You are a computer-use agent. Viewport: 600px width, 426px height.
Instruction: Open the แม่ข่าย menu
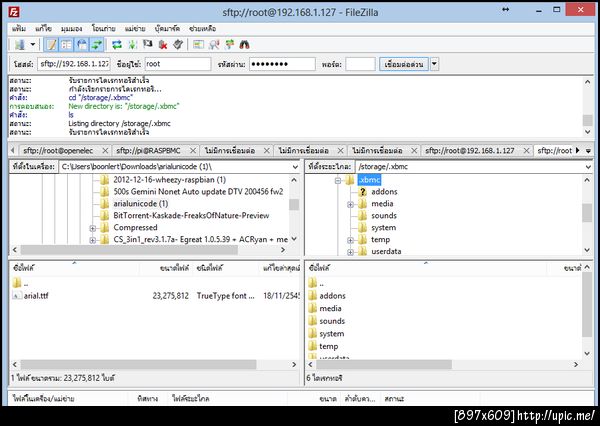[x=135, y=29]
